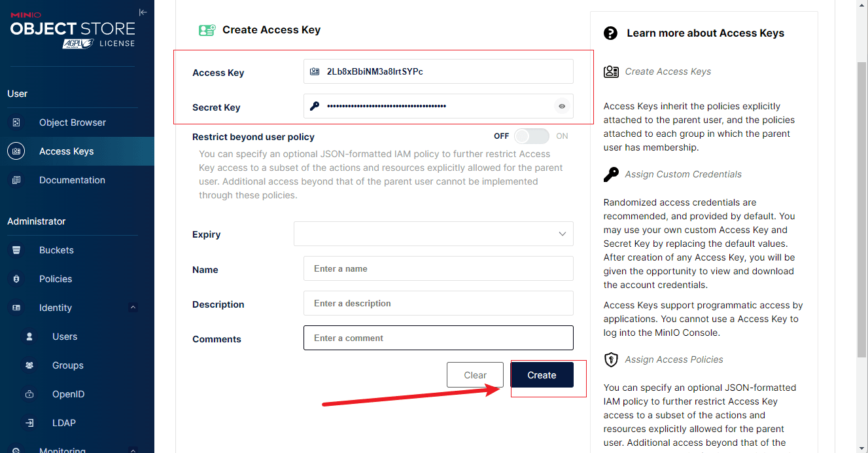This screenshot has height=453, width=868.
Task: Open OpenID under Identity
Action: [x=69, y=394]
